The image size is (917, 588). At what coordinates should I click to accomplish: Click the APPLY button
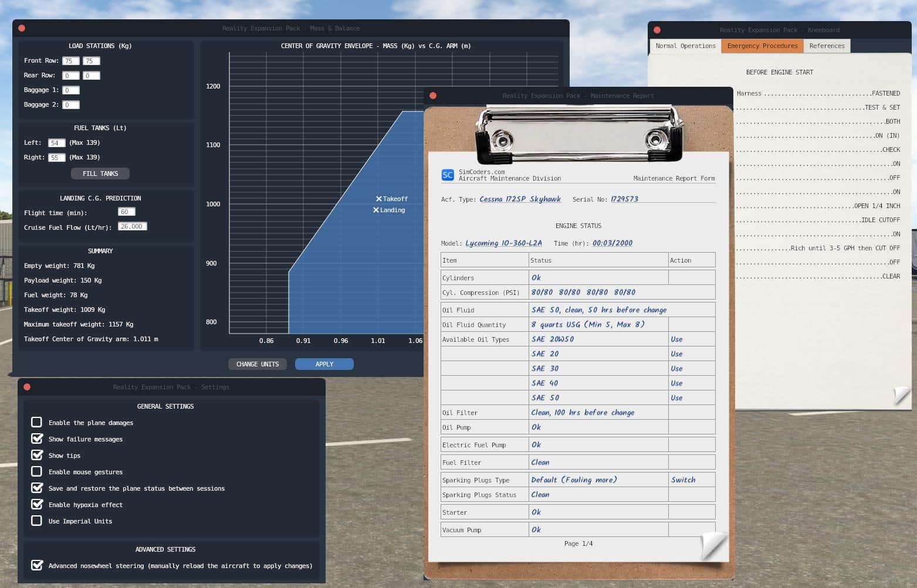[324, 364]
